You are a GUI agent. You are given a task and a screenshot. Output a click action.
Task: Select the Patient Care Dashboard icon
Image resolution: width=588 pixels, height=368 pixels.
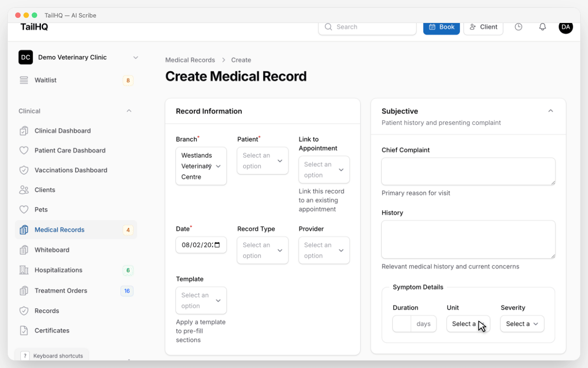pyautogui.click(x=24, y=150)
